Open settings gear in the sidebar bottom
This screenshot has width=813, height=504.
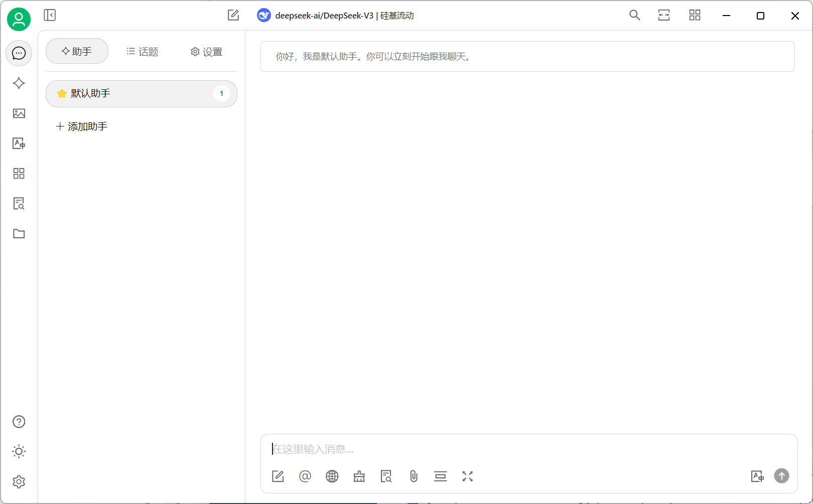click(x=19, y=481)
